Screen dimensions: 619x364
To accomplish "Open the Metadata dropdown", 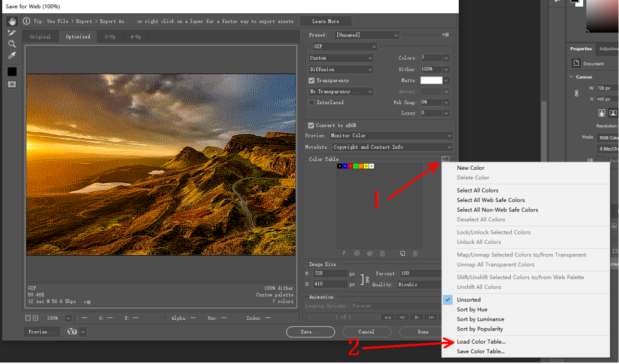I will (393, 147).
